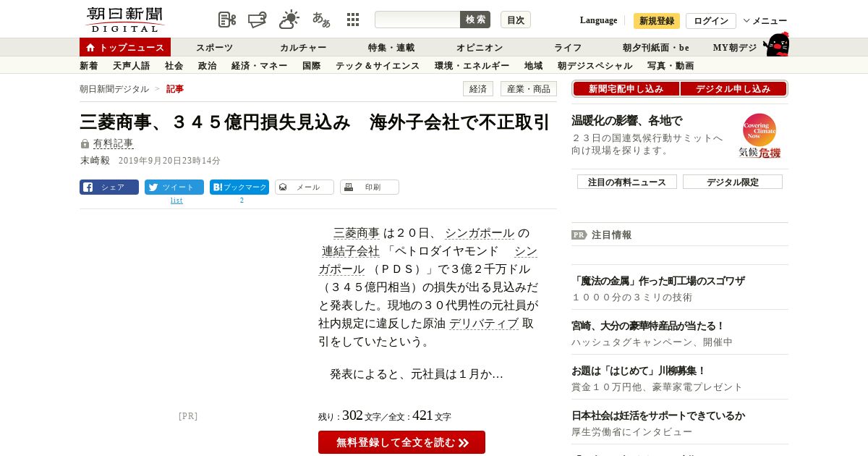Image resolution: width=868 pixels, height=456 pixels.
Task: Go to テック&サイエンス section
Action: [x=378, y=65]
